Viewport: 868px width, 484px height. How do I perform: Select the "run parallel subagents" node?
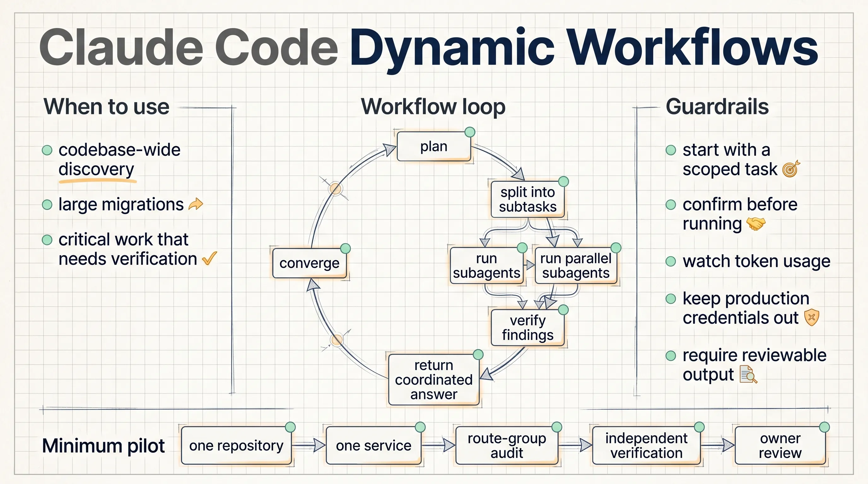[x=576, y=266]
